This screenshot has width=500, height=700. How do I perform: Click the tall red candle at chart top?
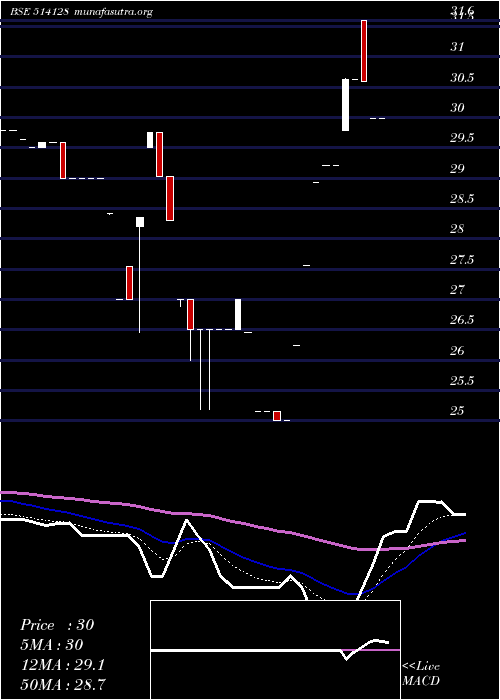(x=364, y=51)
